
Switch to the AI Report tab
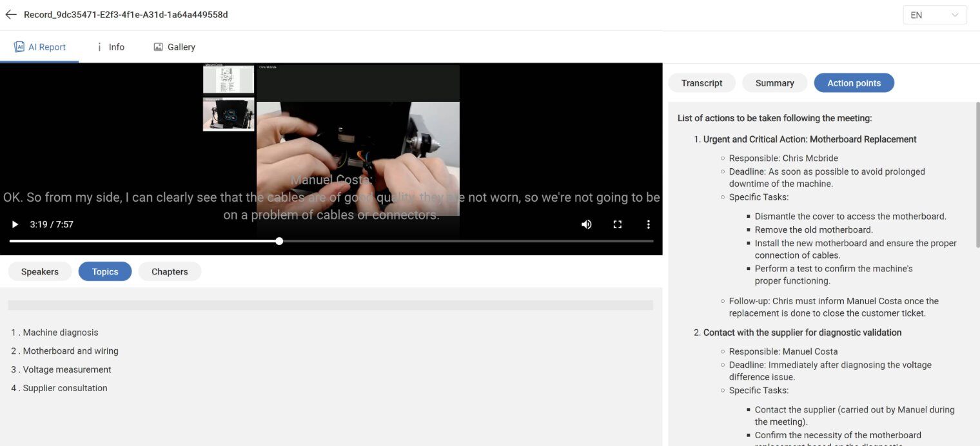[40, 47]
